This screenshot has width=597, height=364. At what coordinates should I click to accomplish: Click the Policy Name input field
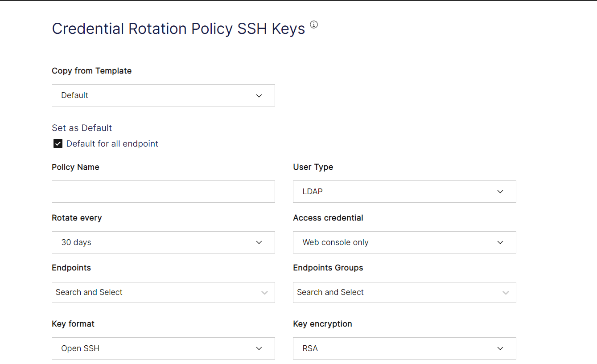(163, 192)
